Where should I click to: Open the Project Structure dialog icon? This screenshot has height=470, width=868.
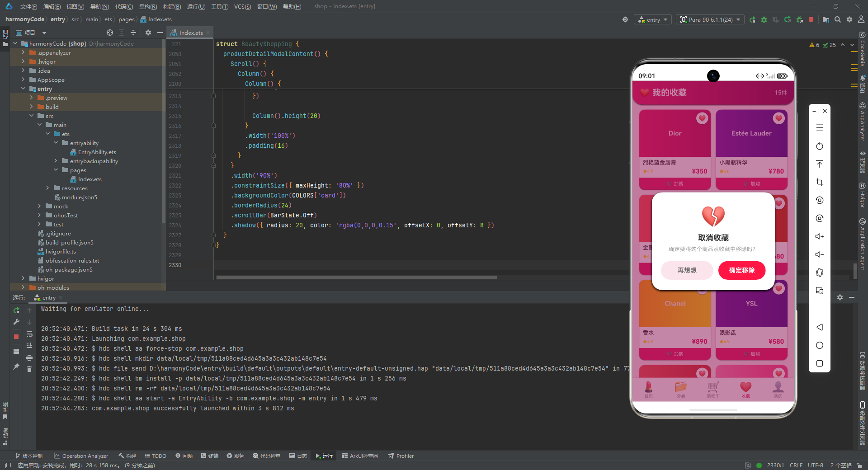click(826, 20)
